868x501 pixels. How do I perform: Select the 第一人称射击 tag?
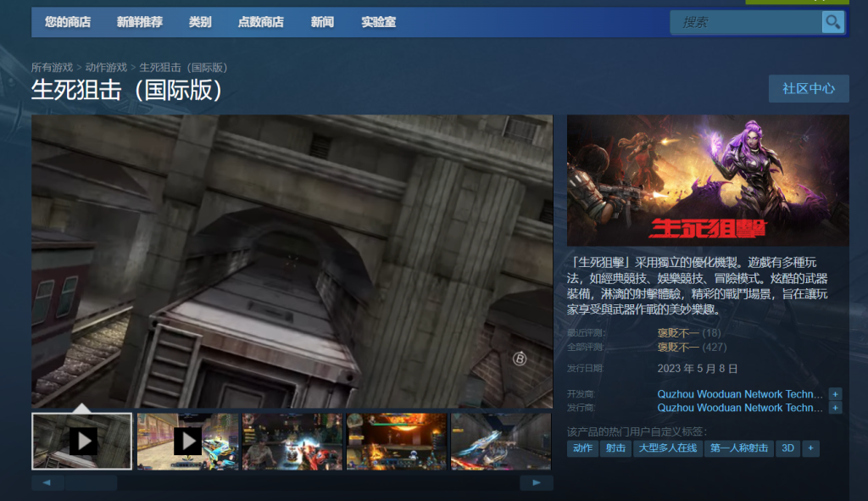pyautogui.click(x=739, y=448)
